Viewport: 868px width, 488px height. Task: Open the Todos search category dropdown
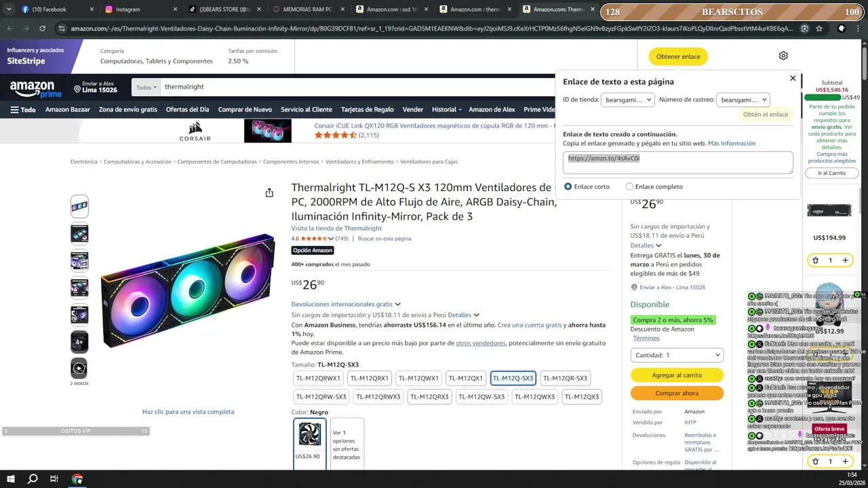click(146, 87)
